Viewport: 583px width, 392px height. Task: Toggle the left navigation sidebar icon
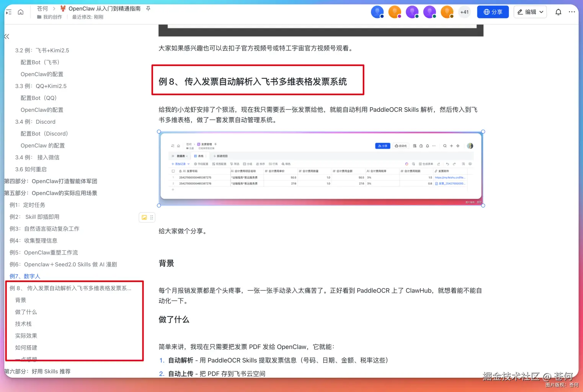[8, 12]
